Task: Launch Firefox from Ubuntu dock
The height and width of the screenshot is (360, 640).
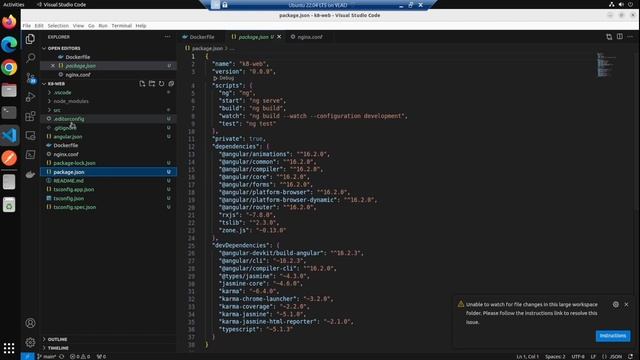Action: pyautogui.click(x=9, y=21)
